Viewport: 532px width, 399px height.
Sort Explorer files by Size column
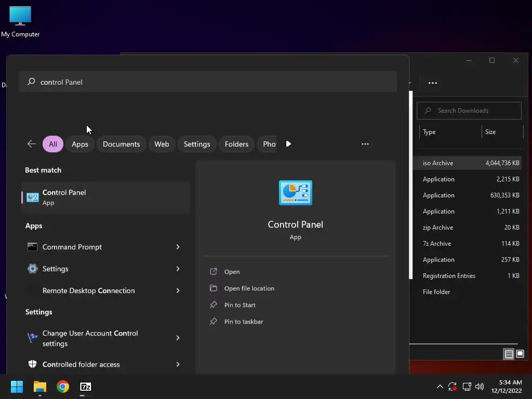490,132
